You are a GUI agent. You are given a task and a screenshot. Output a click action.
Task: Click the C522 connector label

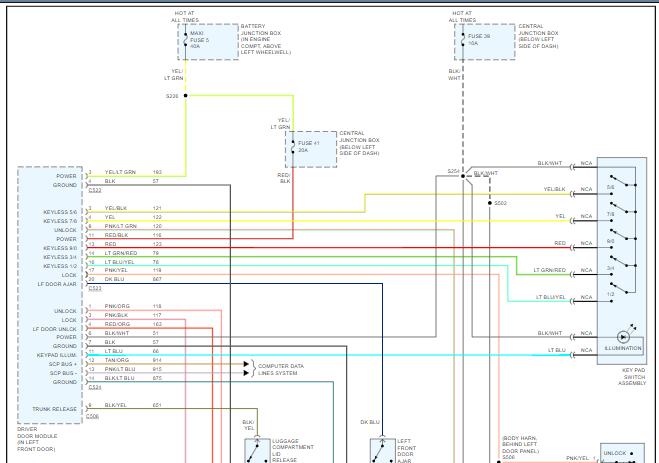[x=94, y=190]
